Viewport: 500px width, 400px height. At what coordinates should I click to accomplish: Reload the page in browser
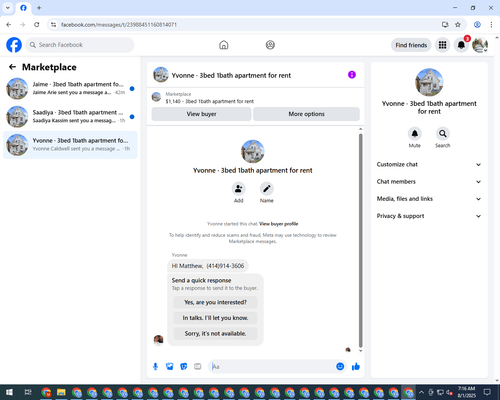(37, 25)
